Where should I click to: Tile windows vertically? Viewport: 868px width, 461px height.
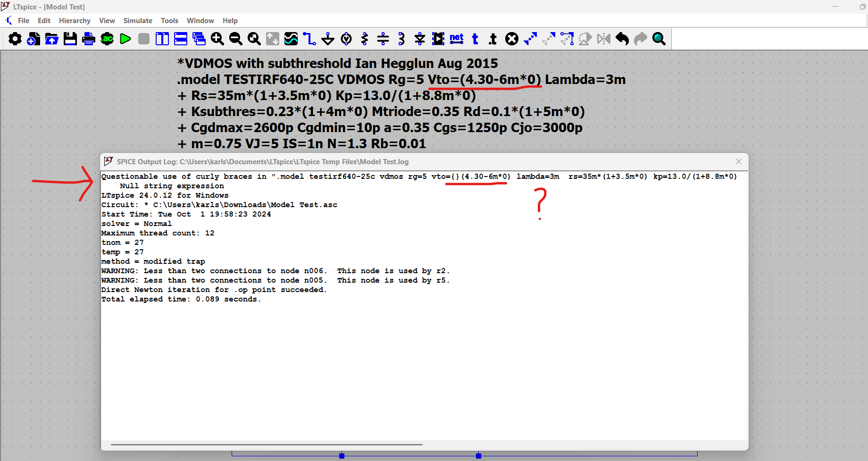pyautogui.click(x=162, y=39)
